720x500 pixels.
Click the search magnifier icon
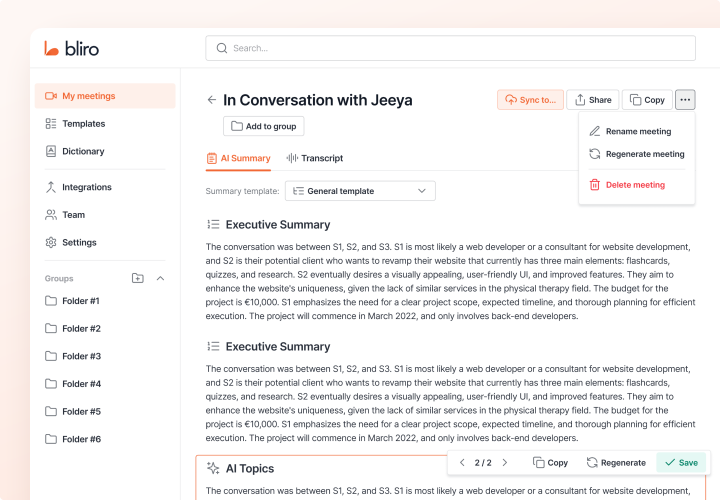click(222, 48)
